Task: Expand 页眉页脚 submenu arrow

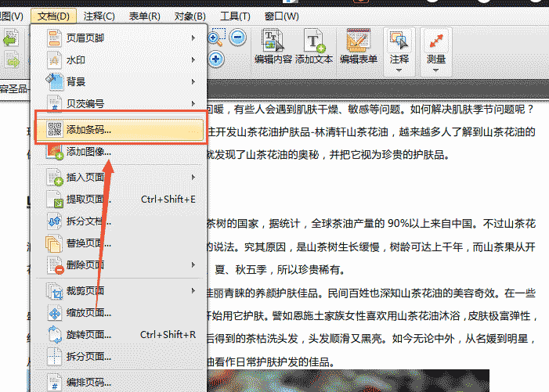Action: (193, 38)
